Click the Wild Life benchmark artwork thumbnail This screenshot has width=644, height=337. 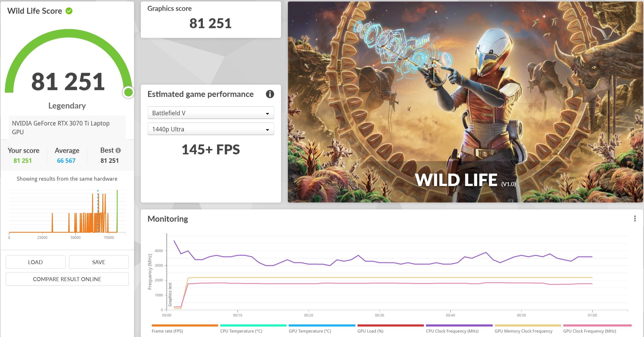click(x=465, y=102)
